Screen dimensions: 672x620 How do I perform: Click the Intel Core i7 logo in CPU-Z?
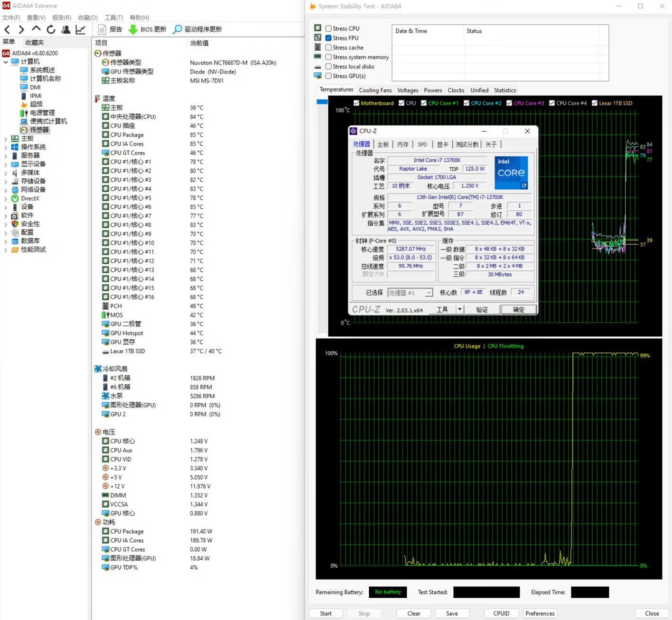click(x=511, y=173)
